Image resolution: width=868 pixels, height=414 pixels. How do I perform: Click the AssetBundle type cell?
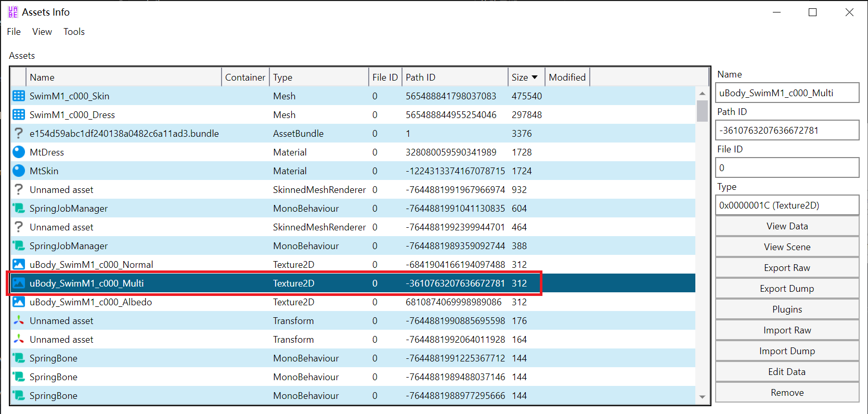[299, 133]
